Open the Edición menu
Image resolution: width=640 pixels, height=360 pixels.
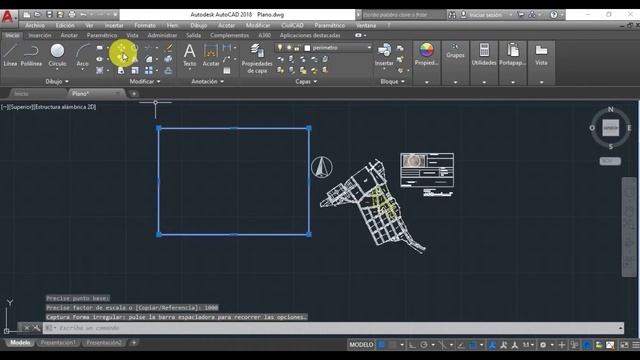[x=65, y=25]
